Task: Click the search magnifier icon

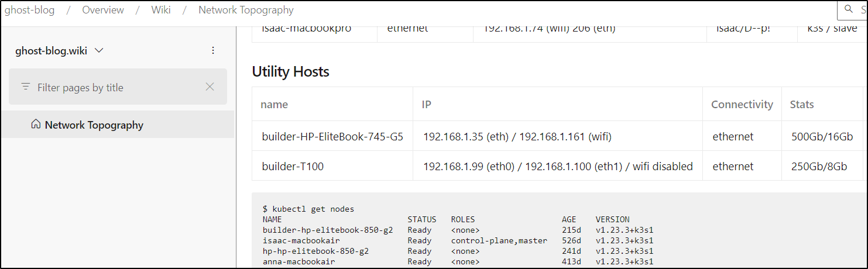Action: (x=848, y=9)
